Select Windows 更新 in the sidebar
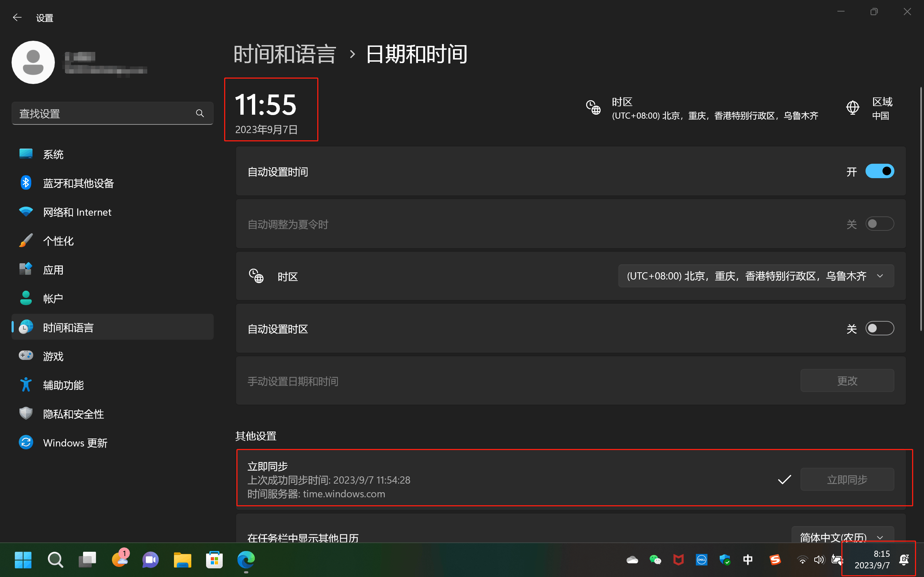The image size is (924, 577). pyautogui.click(x=75, y=443)
